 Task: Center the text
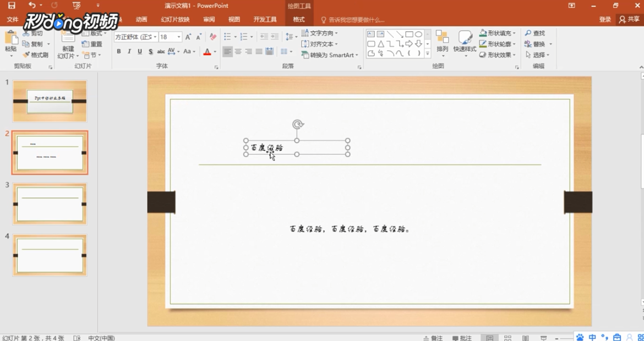238,51
